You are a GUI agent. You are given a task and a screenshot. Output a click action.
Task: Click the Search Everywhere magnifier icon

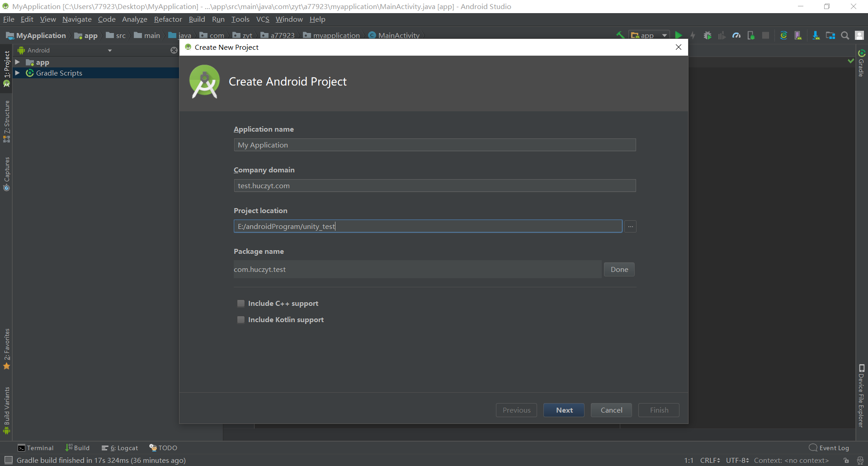[845, 35]
